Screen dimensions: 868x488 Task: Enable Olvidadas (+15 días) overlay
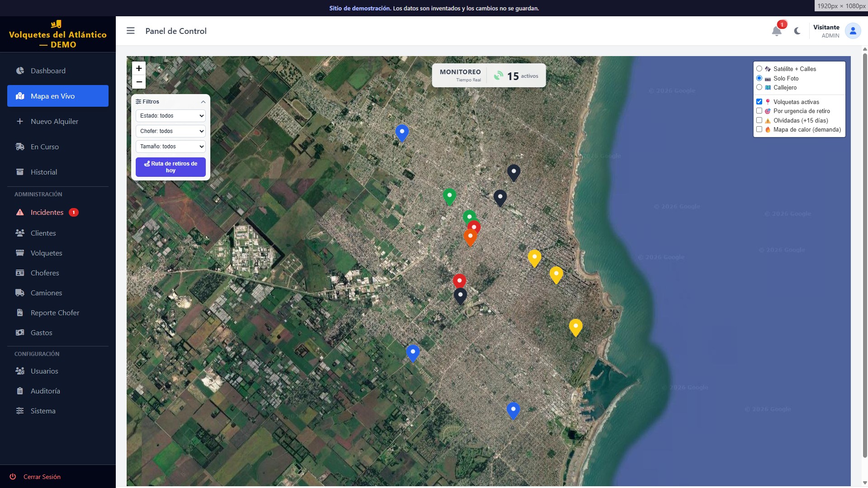pyautogui.click(x=759, y=120)
